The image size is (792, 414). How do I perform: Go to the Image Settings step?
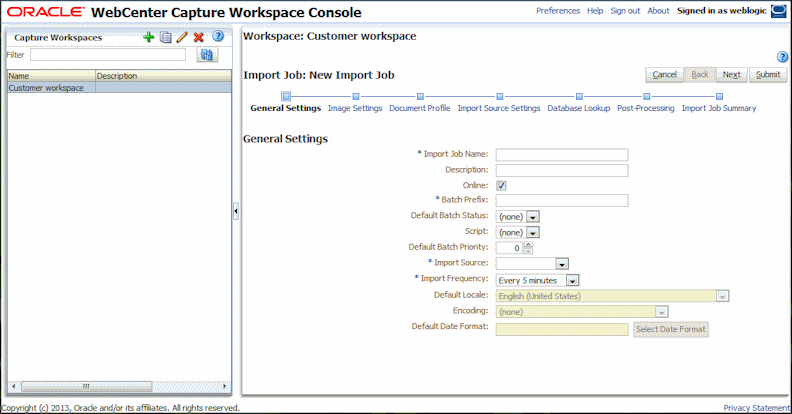pyautogui.click(x=355, y=108)
